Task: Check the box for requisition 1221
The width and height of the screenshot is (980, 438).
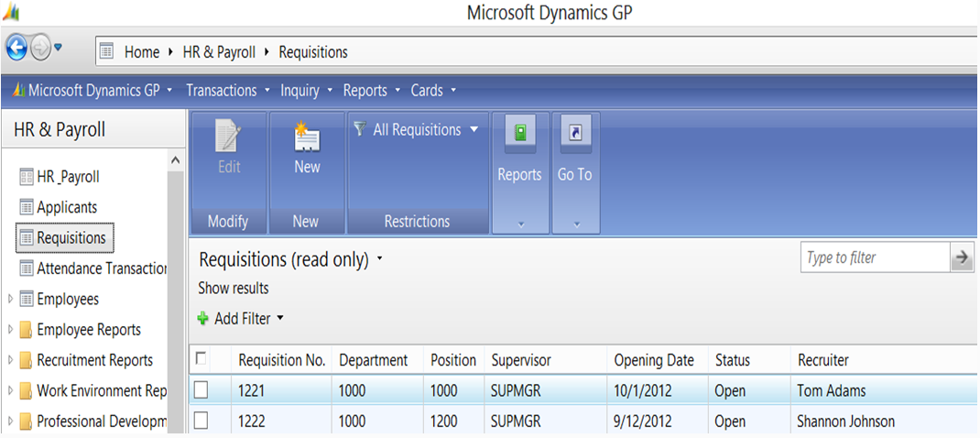Action: click(x=201, y=390)
